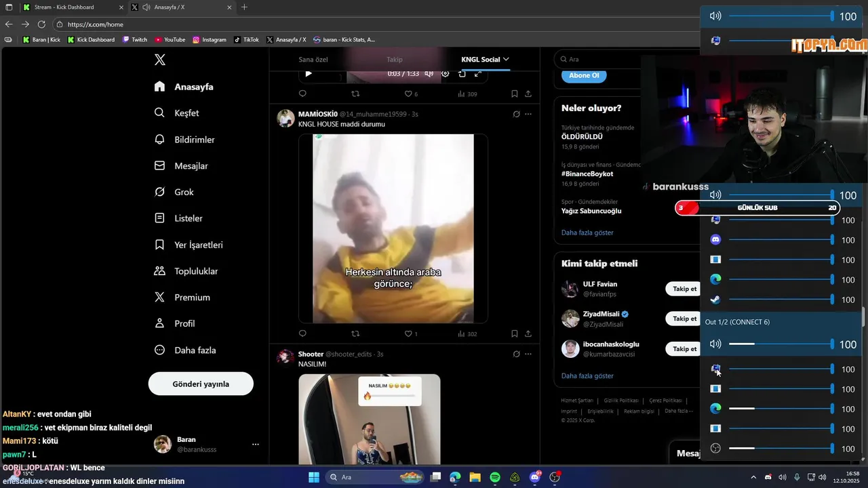Toggle microphone icon in system tray
The width and height of the screenshot is (868, 488).
797,477
